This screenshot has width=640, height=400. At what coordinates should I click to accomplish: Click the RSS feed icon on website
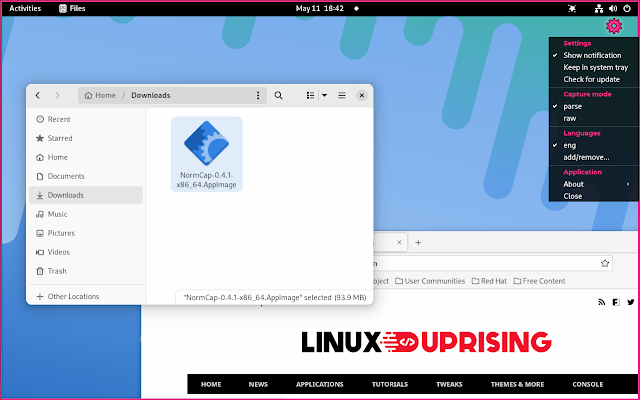tap(601, 301)
